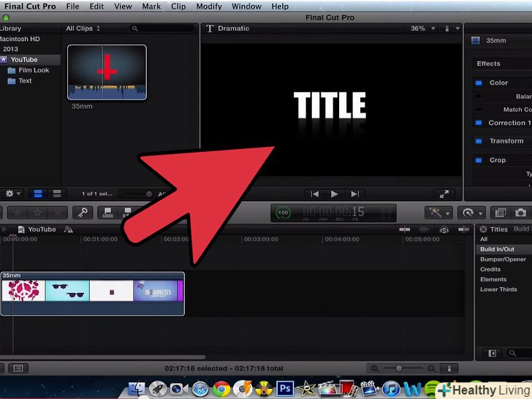Viewport: 532px width, 399px height.
Task: Open the keyword editor key icon
Action: click(83, 213)
